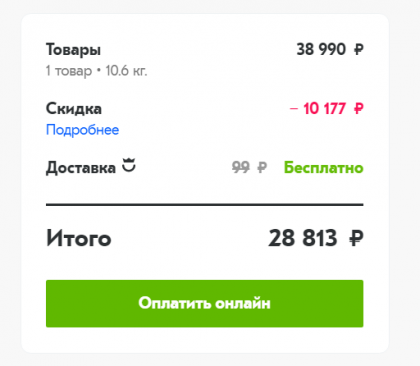Viewport: 420px width, 366px height.
Task: Click the large ruble sign in Итого total
Action: pyautogui.click(x=356, y=238)
